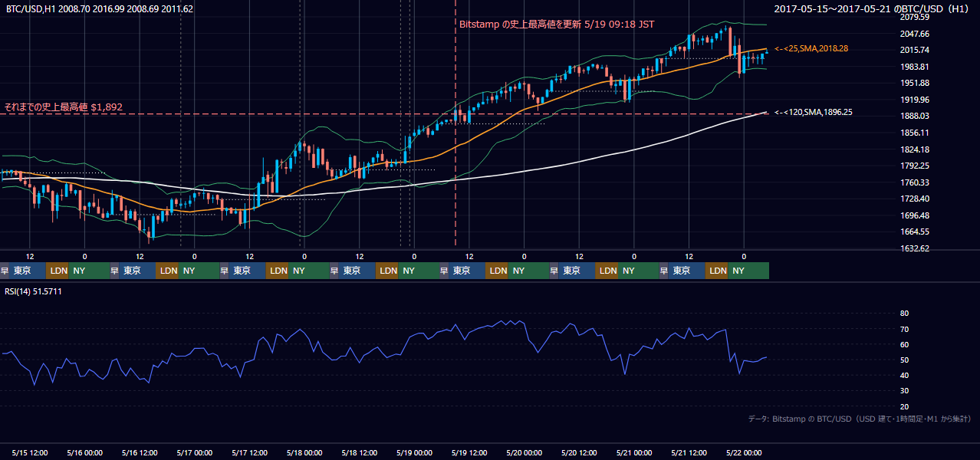Click the RSI scale level 80

pyautogui.click(x=904, y=314)
